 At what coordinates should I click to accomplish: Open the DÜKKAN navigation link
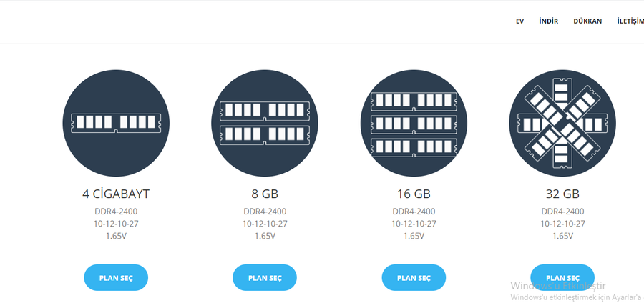587,21
